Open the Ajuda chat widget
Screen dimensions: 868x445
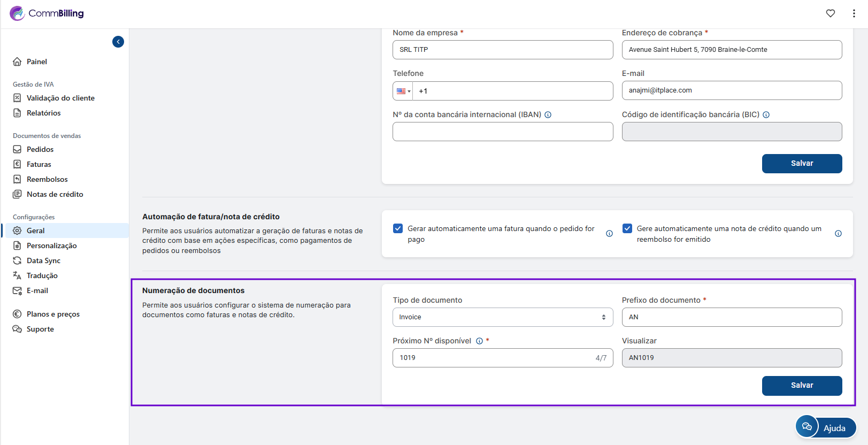pos(825,427)
